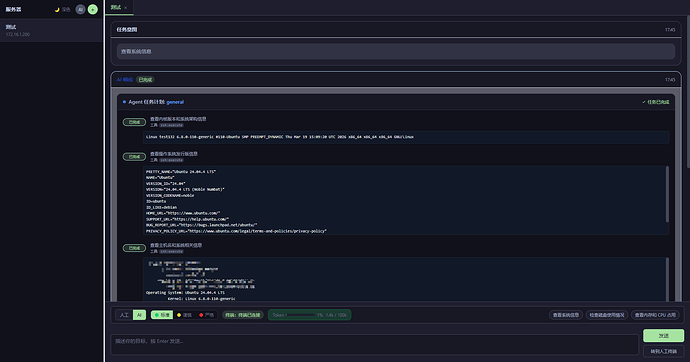690x362 pixels.
Task: Click the 任务已完成 status checkmark text
Action: pyautogui.click(x=655, y=102)
